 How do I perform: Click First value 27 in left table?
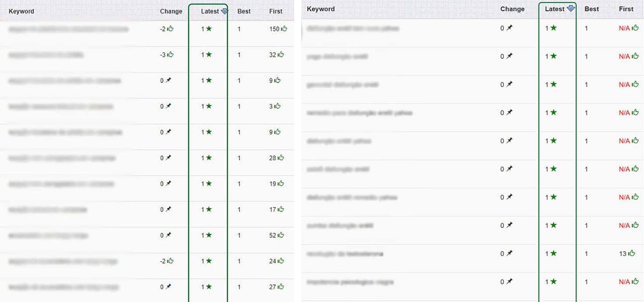pos(272,287)
